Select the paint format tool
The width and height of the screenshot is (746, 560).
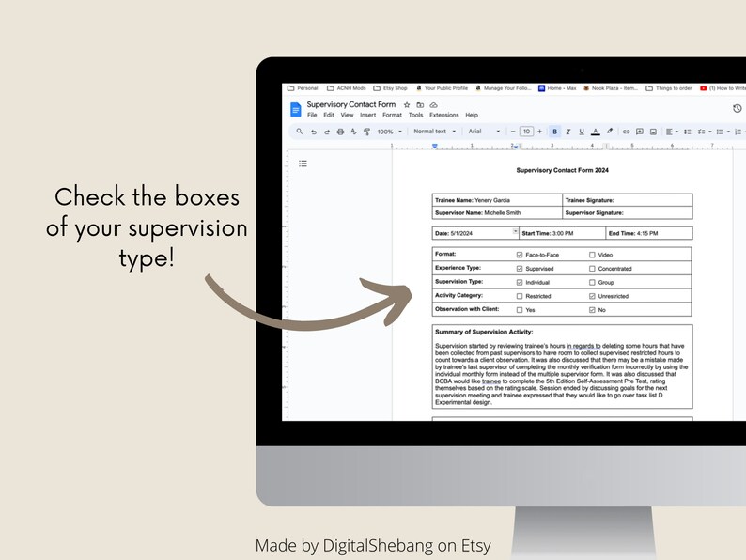tap(366, 132)
